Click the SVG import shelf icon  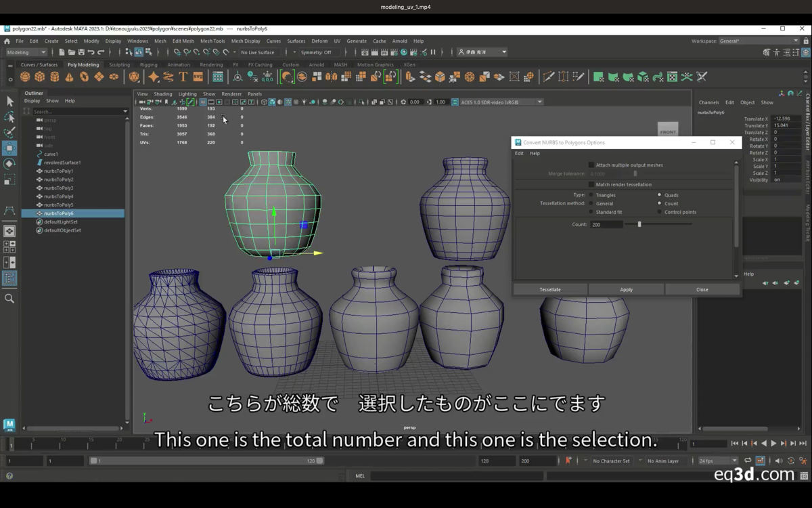click(x=198, y=77)
